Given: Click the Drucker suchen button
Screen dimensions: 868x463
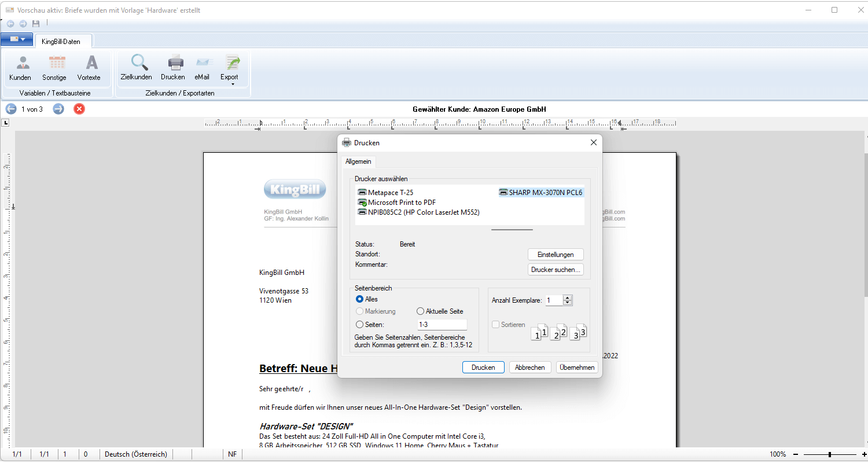Looking at the screenshot, I should [556, 270].
